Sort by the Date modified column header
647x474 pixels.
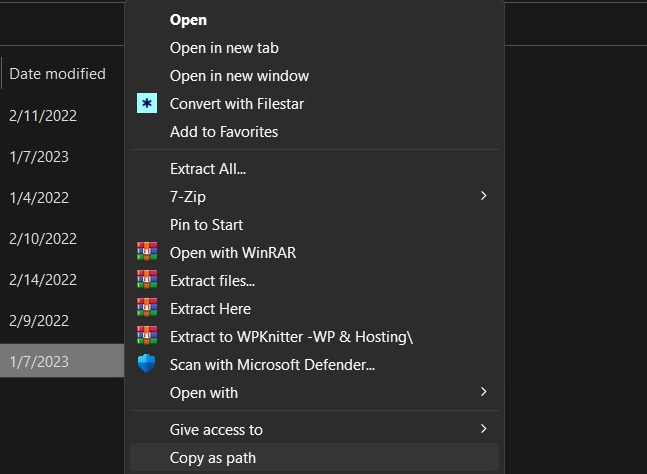click(58, 74)
